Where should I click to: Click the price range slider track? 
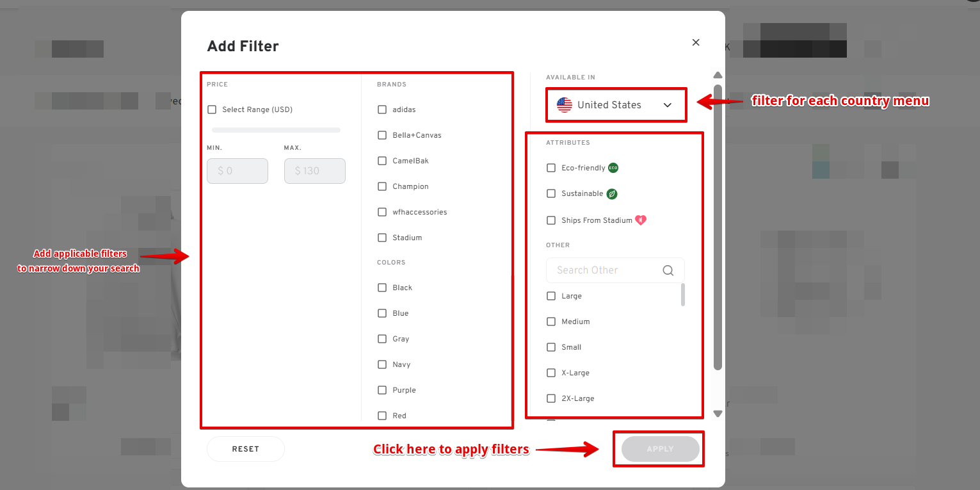pyautogui.click(x=276, y=130)
